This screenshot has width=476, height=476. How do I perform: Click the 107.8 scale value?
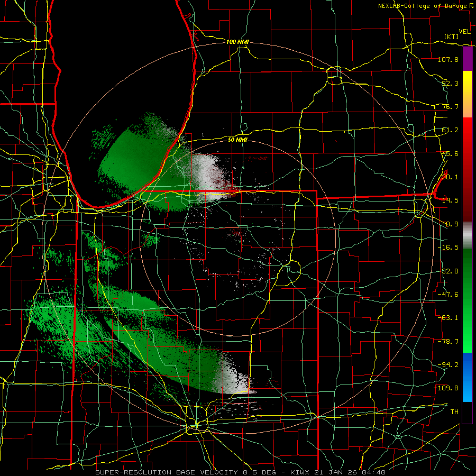click(448, 59)
